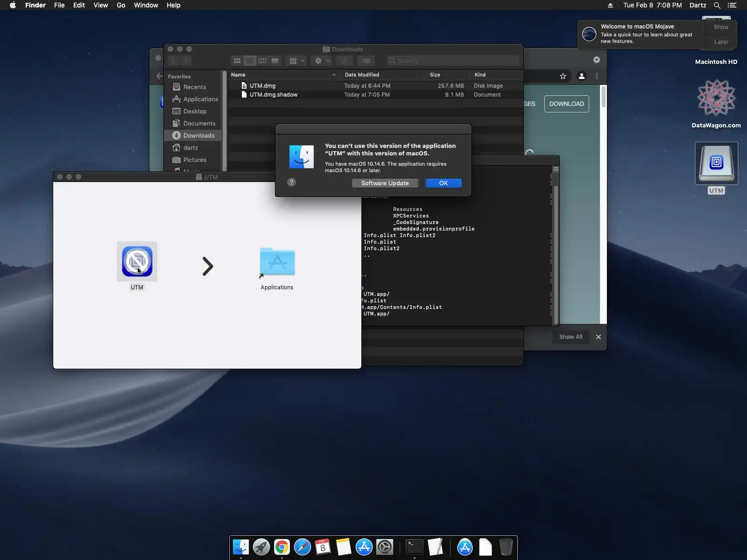Viewport: 747px width, 560px height.
Task: Click Show on the Mojave welcome notification
Action: [x=721, y=27]
